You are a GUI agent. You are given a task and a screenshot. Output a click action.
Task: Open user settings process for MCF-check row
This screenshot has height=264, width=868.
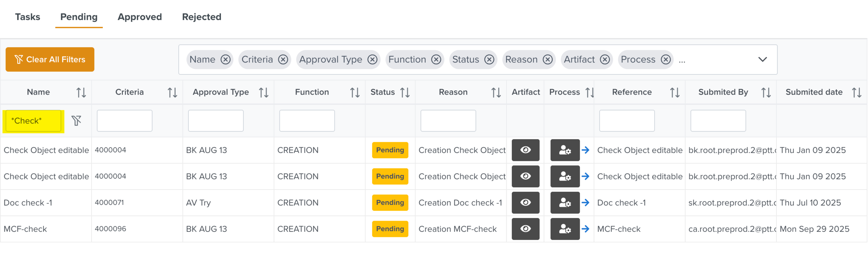[x=565, y=229]
